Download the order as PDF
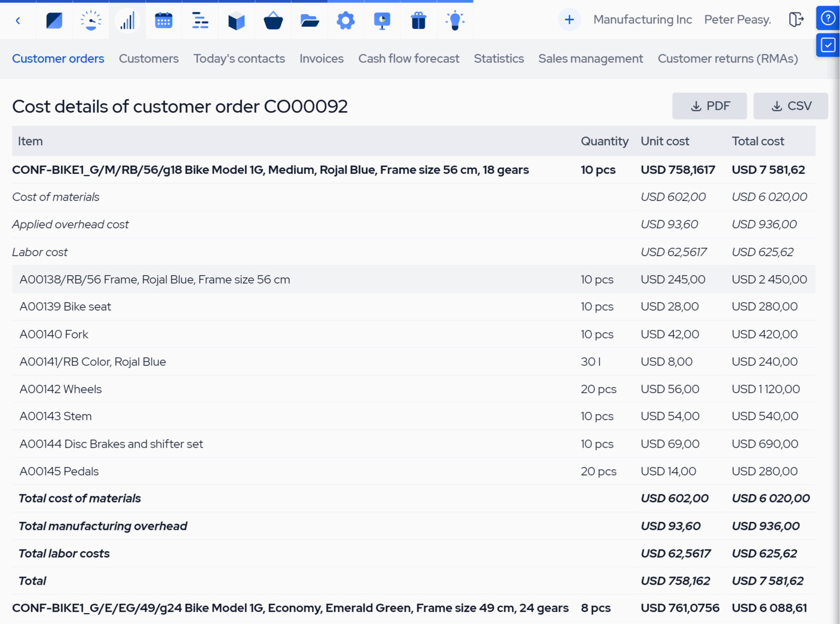The height and width of the screenshot is (624, 840). click(709, 106)
